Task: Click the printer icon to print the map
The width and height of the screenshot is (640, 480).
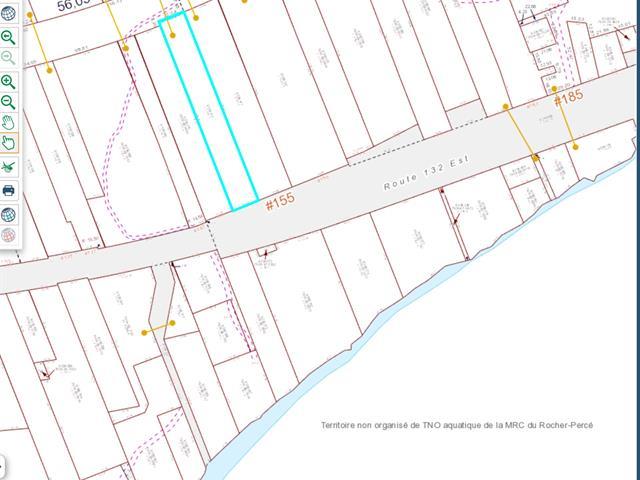Action: (9, 190)
